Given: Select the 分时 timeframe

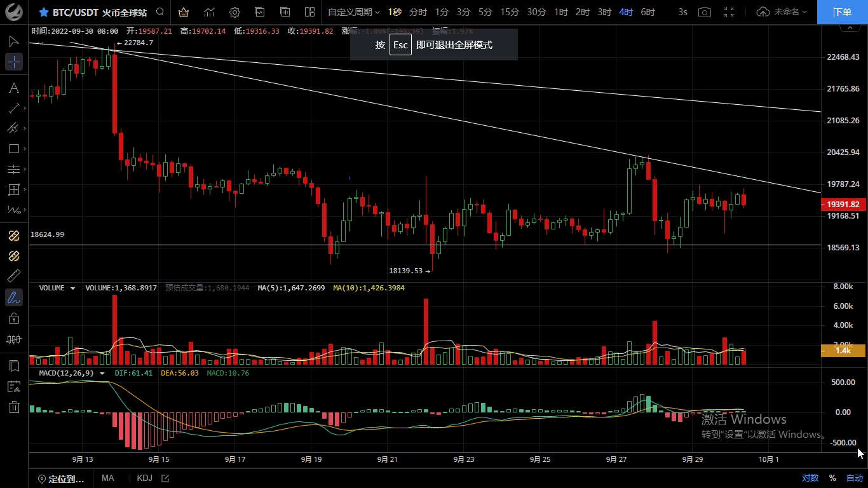Looking at the screenshot, I should [x=418, y=12].
